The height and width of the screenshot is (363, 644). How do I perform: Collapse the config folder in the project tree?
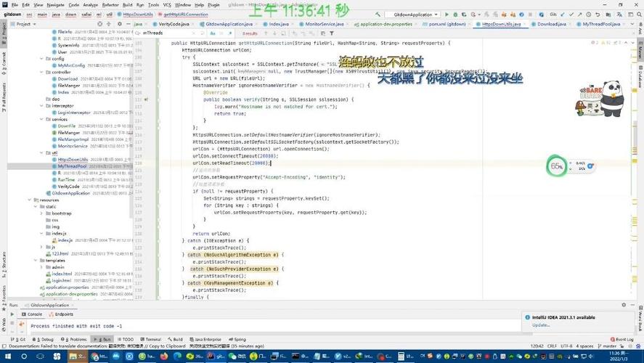(x=41, y=59)
